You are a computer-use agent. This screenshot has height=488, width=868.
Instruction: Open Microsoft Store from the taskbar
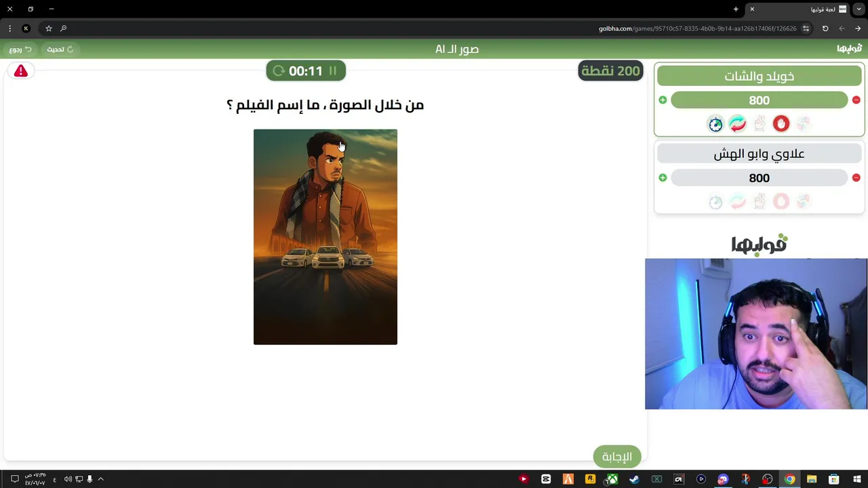(834, 479)
